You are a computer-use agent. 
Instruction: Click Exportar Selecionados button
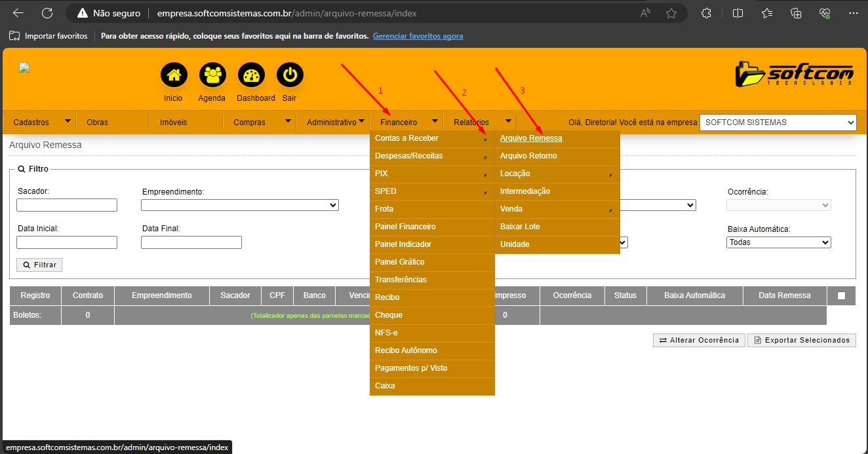[x=801, y=340]
